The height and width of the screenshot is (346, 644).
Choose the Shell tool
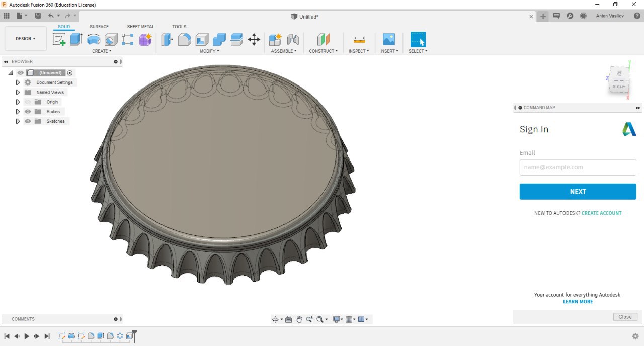(202, 39)
